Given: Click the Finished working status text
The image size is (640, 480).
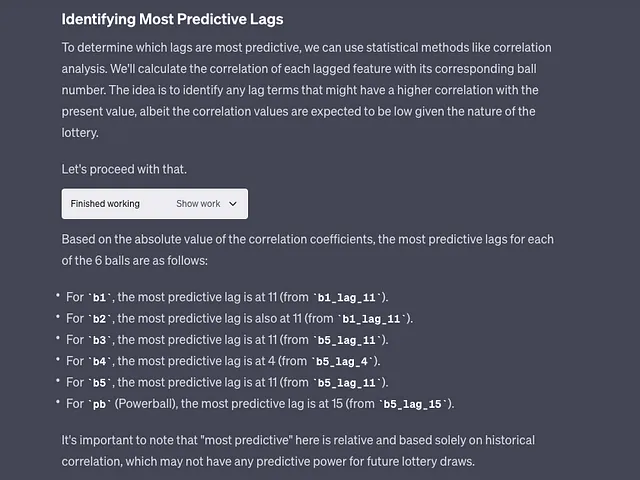Looking at the screenshot, I should (105, 204).
